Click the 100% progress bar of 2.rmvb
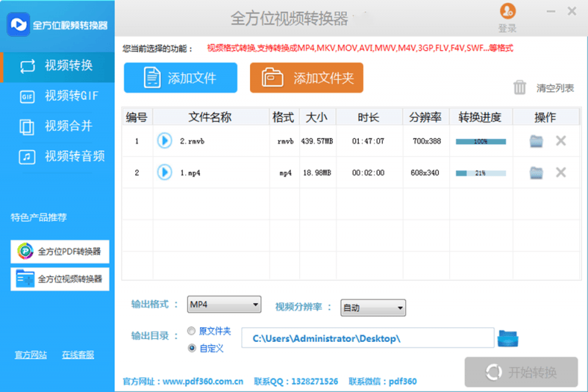588x392 pixels. point(481,142)
